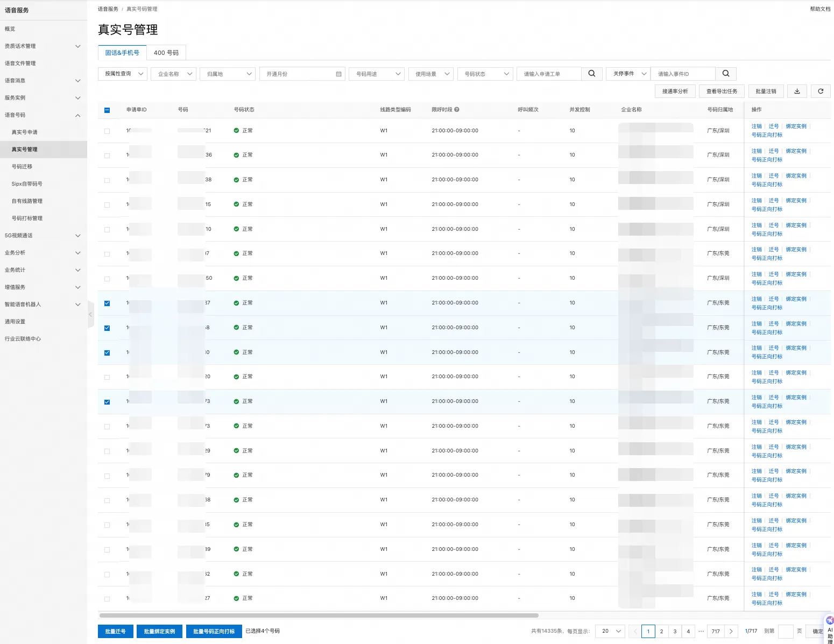Click calendar icon in 开通月份 field

coord(338,74)
